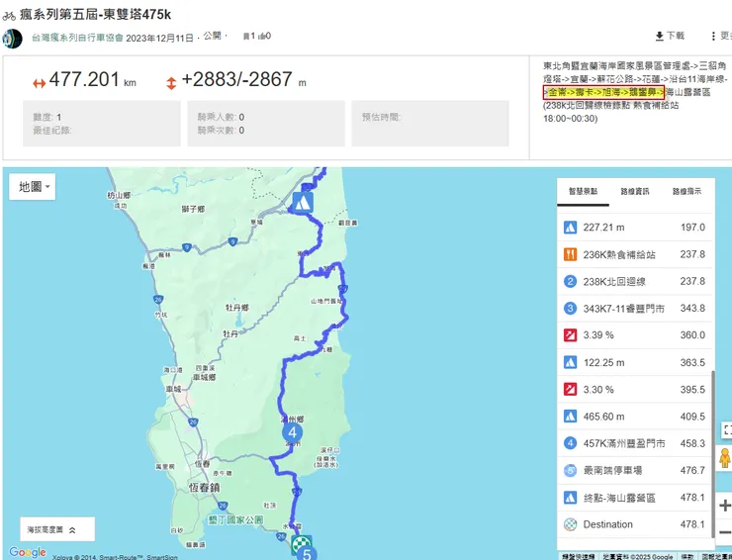Click the 公開 visibility label
This screenshot has width=732, height=560.
pos(212,36)
